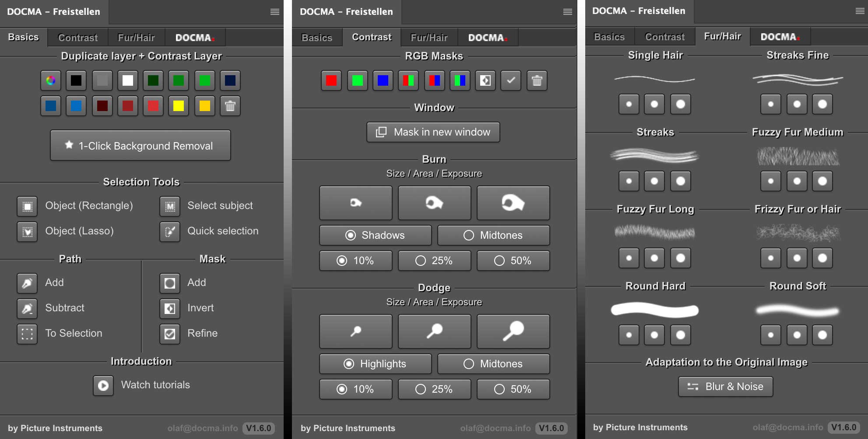Switch to Contrast tab in the Basics panel
The height and width of the screenshot is (439, 868).
78,38
